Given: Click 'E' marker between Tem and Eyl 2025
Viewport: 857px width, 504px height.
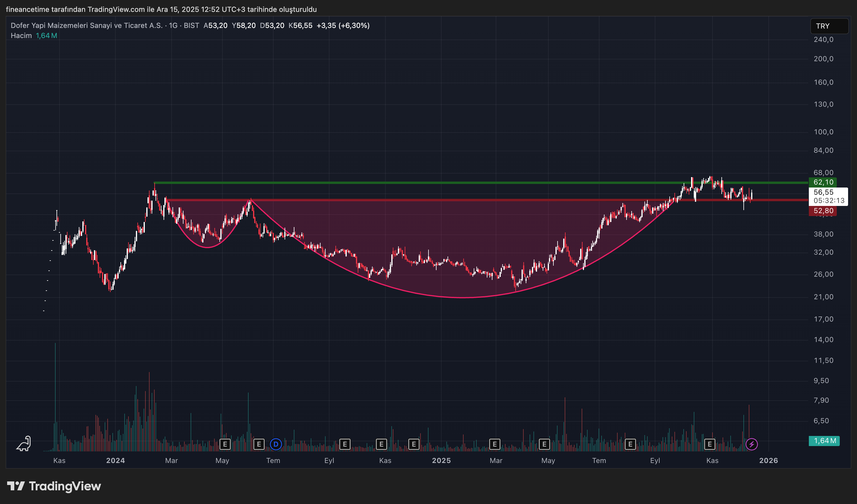Looking at the screenshot, I should click(x=630, y=444).
